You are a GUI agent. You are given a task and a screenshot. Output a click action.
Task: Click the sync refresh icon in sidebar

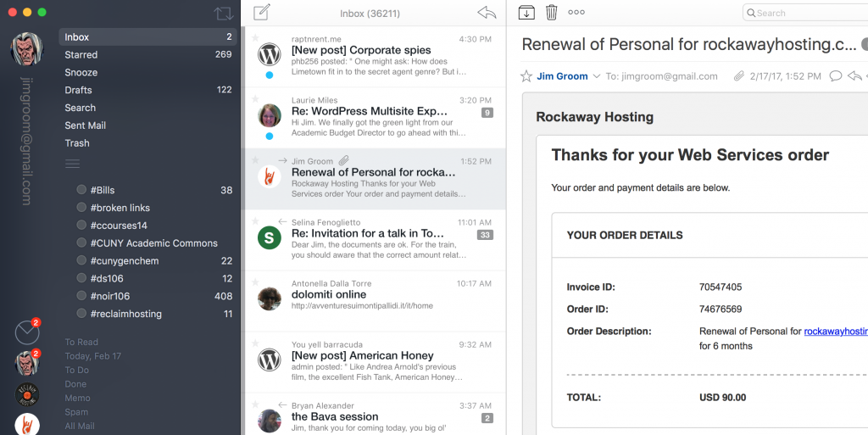(x=224, y=14)
